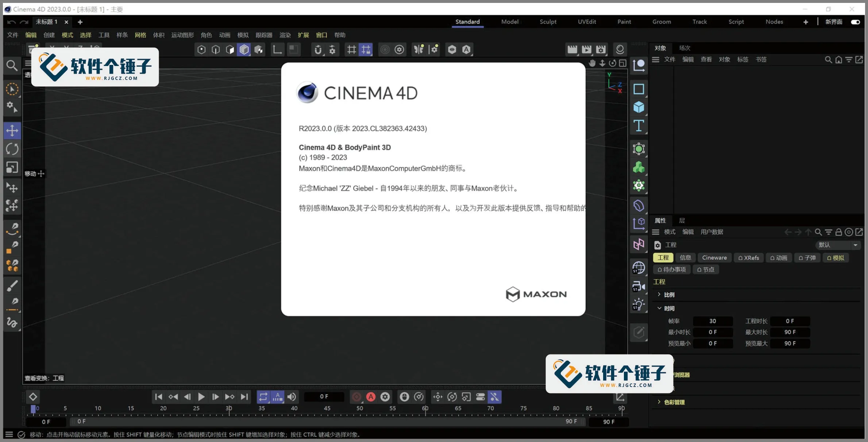
Task: Click object manager search icon
Action: click(828, 59)
